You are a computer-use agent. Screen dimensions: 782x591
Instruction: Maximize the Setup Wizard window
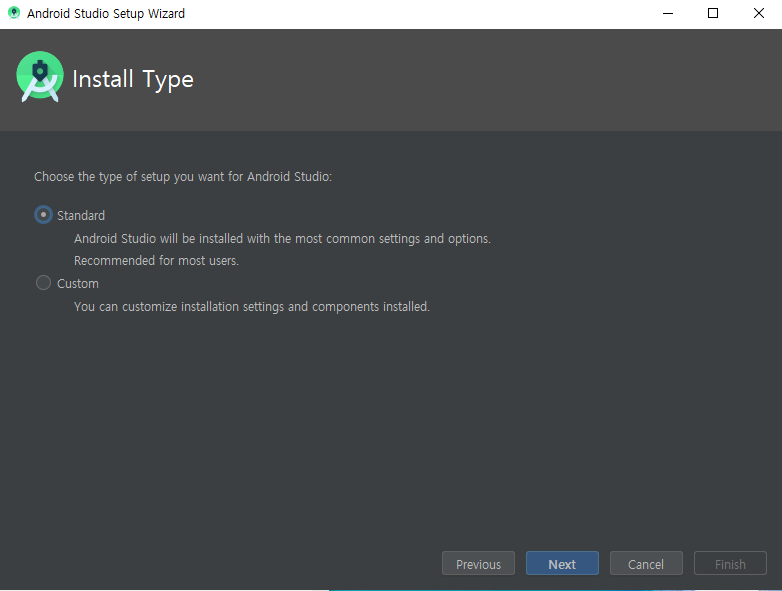click(713, 13)
